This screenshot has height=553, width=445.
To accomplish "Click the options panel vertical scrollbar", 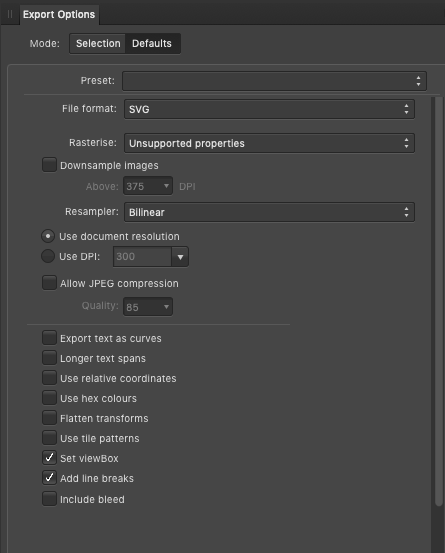I will pyautogui.click(x=439, y=302).
